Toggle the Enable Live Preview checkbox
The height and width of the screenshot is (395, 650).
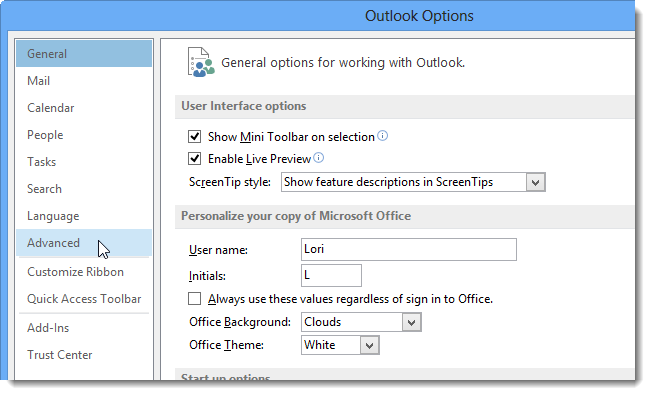pos(194,158)
